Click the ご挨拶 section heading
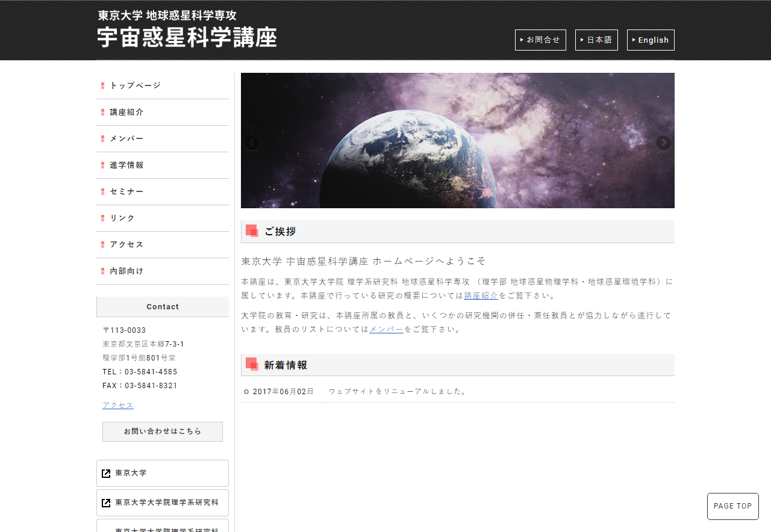This screenshot has width=771, height=532. point(458,232)
